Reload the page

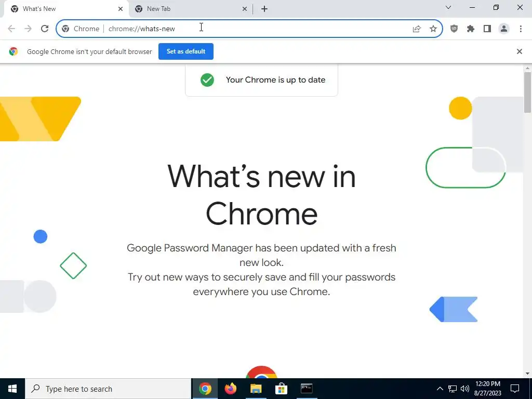[x=45, y=29]
